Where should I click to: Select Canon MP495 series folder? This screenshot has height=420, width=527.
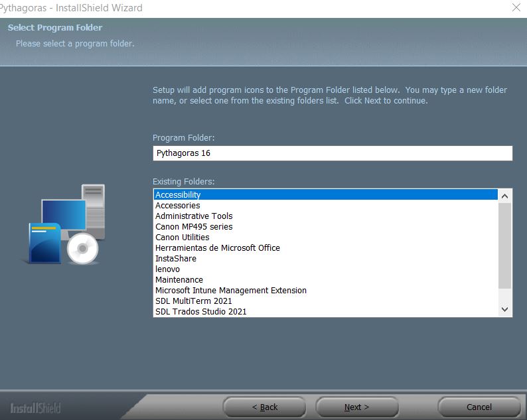point(326,226)
